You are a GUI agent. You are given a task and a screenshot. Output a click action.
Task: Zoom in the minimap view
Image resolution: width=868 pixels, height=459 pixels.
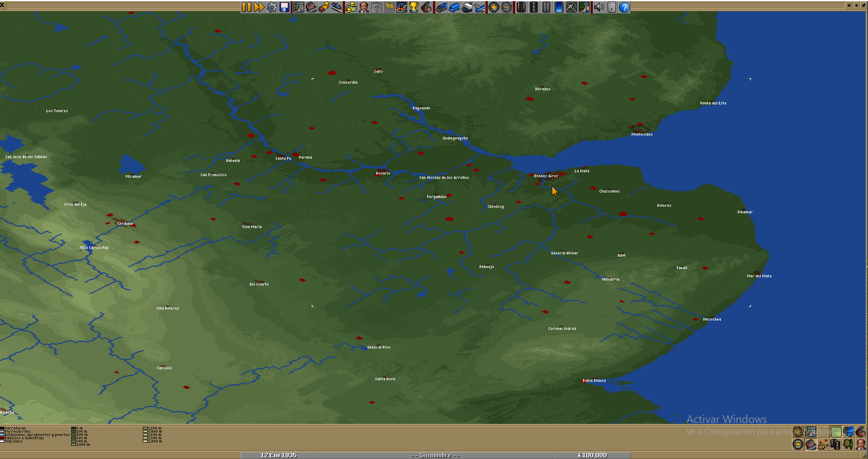pyautogui.click(x=798, y=432)
